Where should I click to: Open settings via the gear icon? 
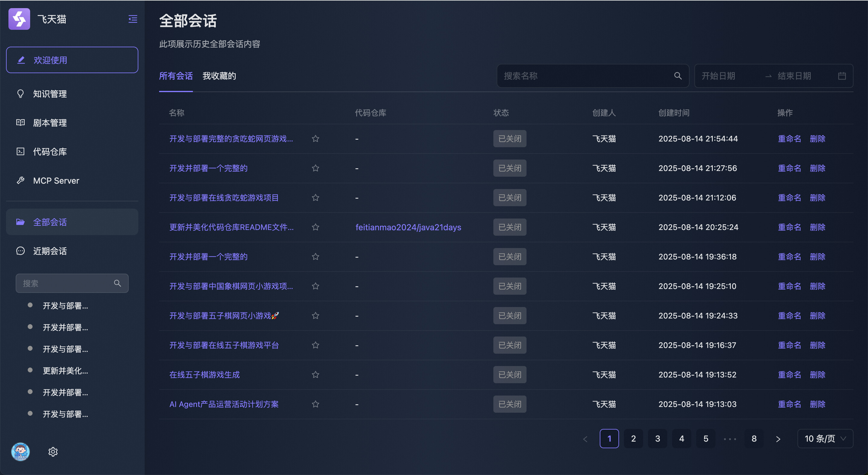pyautogui.click(x=53, y=452)
